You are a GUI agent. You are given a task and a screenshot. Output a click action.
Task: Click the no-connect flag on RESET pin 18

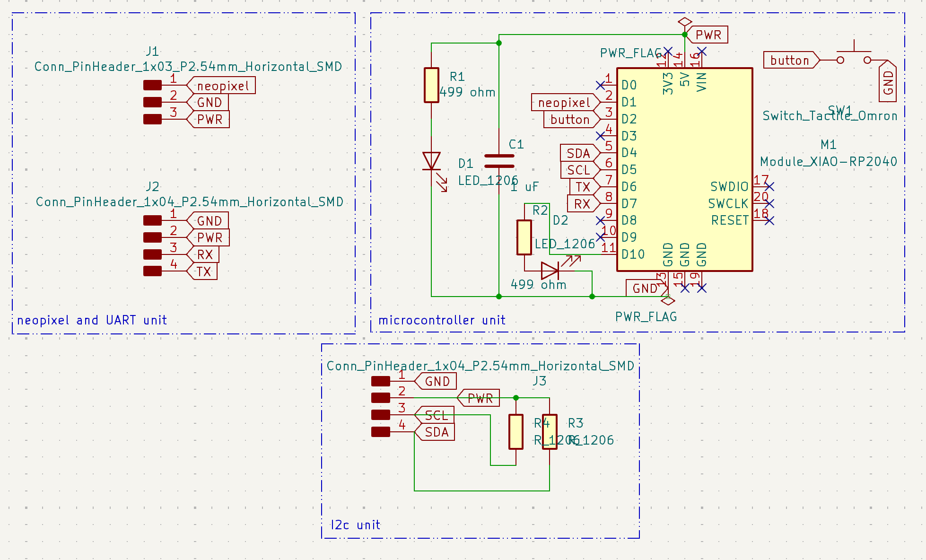(x=769, y=220)
